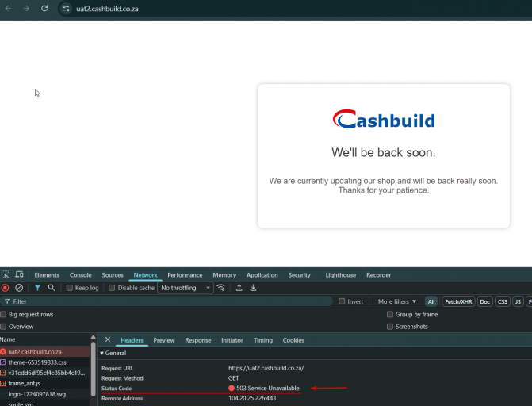Switch to Recorder panel
This screenshot has width=532, height=406.
pos(378,275)
